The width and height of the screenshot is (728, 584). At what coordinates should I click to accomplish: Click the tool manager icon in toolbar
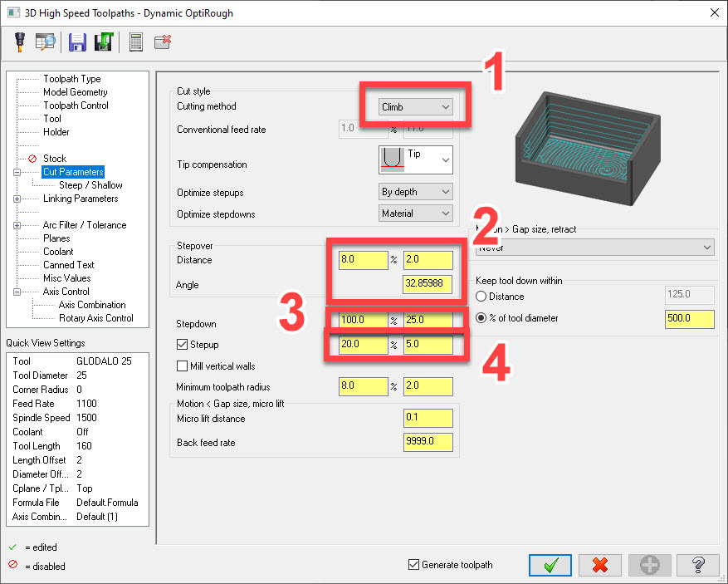19,42
